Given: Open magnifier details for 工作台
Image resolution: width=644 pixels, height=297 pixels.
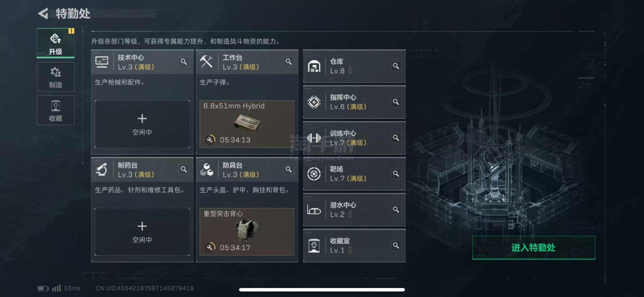Looking at the screenshot, I should pos(289,62).
